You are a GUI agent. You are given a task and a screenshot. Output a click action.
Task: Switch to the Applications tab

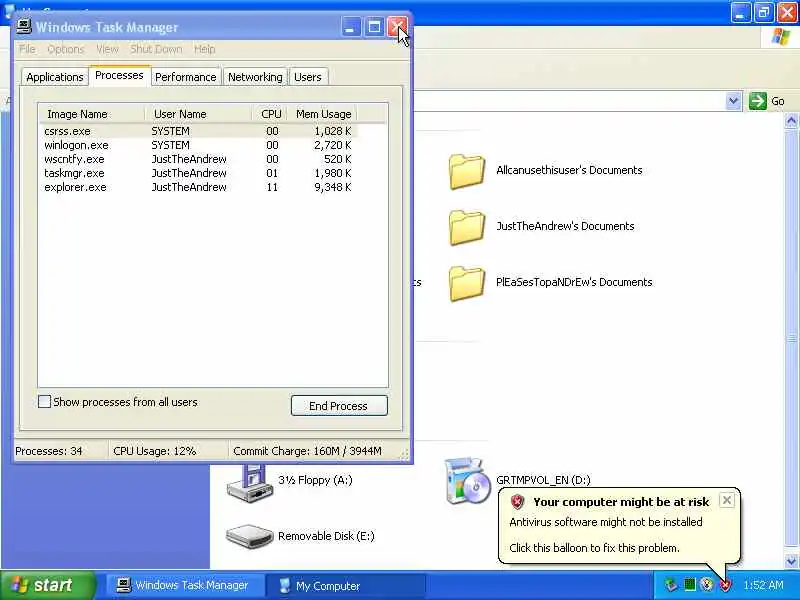point(55,77)
